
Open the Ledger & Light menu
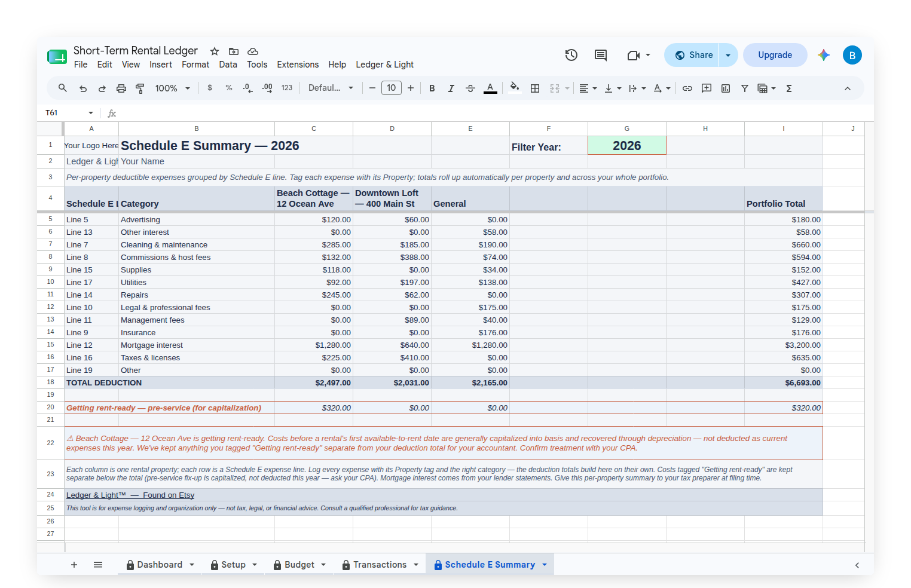tap(385, 65)
